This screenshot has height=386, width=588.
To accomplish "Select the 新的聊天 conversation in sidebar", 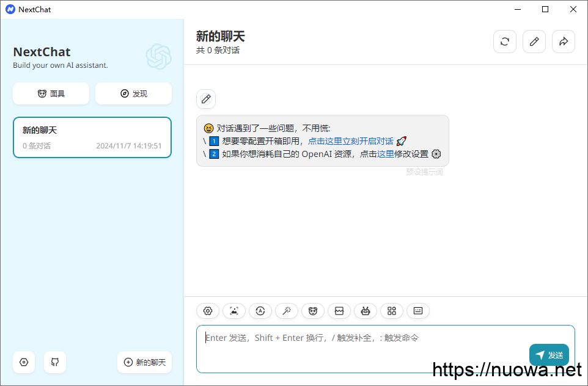I will tap(92, 137).
